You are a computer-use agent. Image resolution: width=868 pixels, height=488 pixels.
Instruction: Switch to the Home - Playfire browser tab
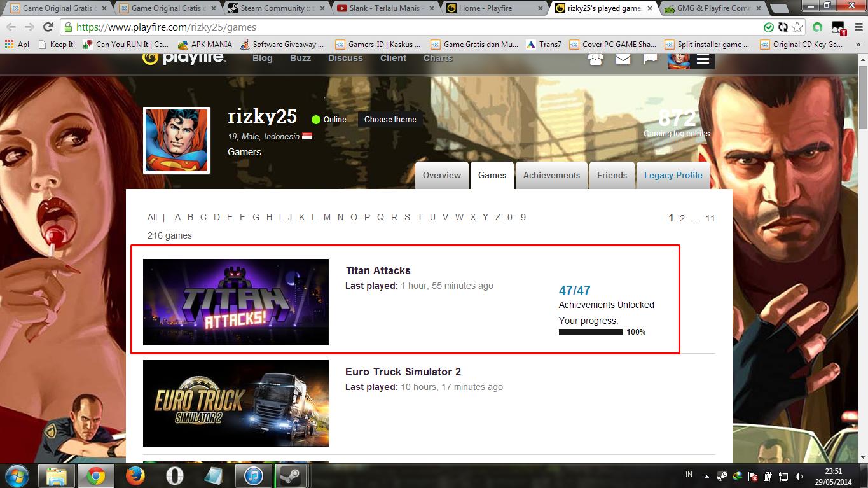(495, 8)
